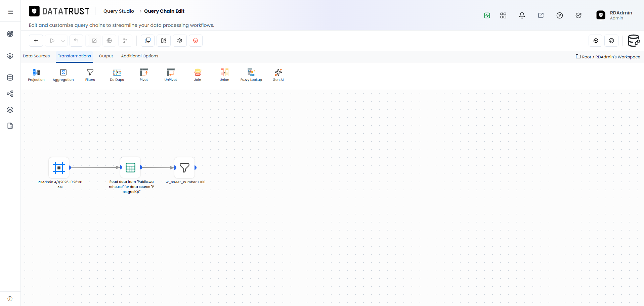Click the green activity monitor icon
644x306 pixels.
pos(487,15)
